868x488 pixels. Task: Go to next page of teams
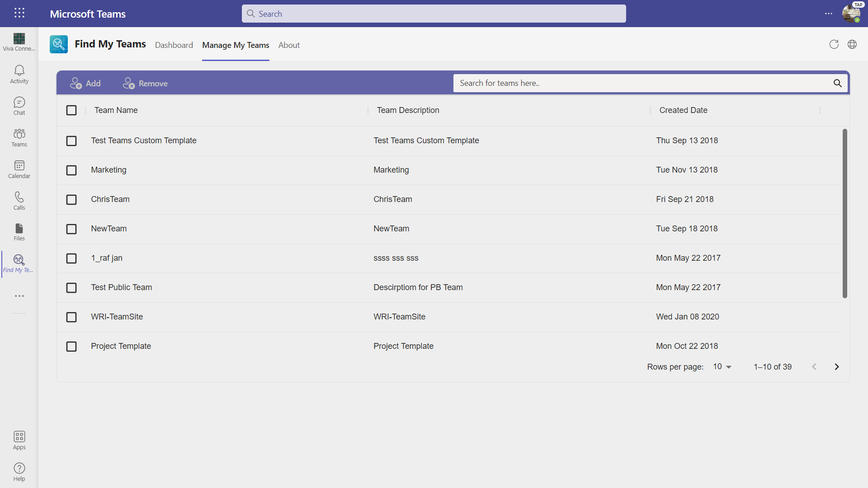(837, 367)
